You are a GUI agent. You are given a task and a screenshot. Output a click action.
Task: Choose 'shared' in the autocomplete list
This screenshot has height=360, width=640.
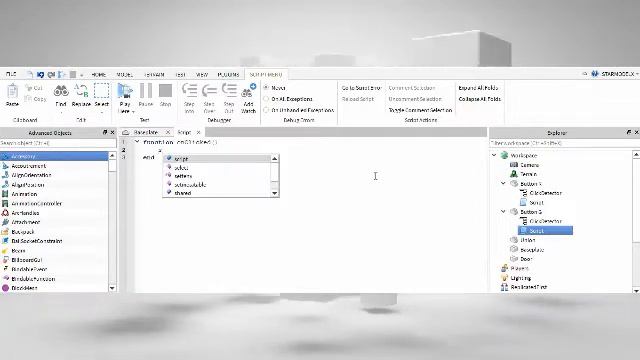[x=217, y=193]
